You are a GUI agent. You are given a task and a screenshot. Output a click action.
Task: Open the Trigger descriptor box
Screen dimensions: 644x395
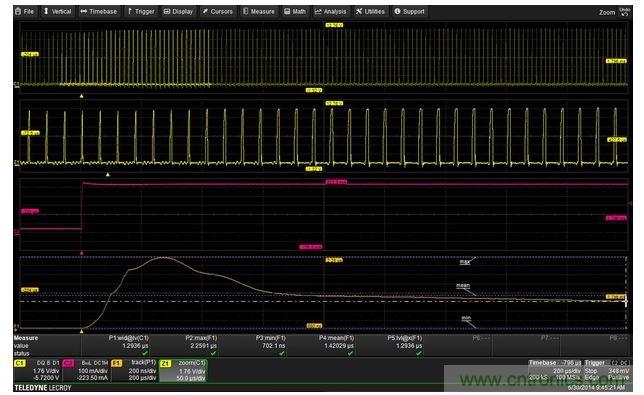click(607, 371)
